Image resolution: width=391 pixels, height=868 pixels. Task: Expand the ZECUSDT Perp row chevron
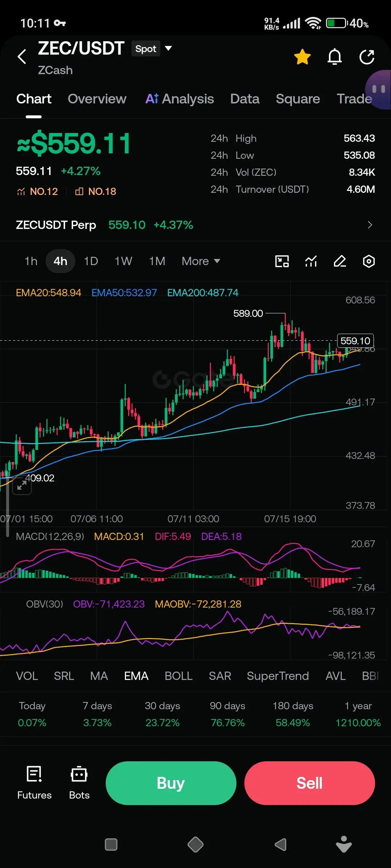[370, 225]
